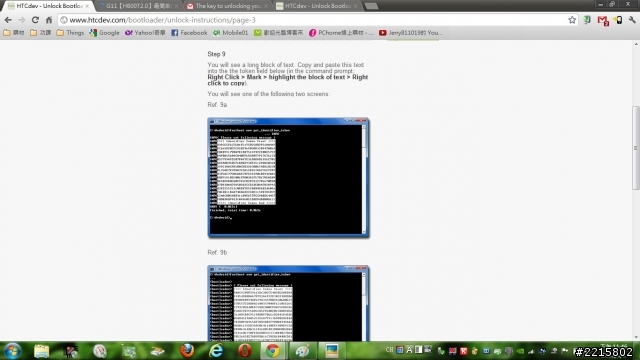This screenshot has height=360, width=640.
Task: Open the Jerry811019 YouTube bookmark
Action: click(410, 33)
